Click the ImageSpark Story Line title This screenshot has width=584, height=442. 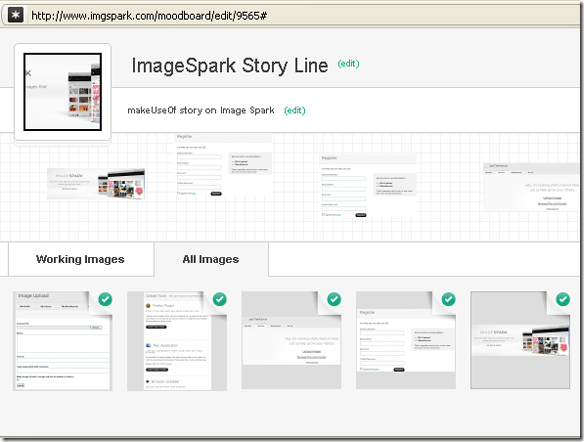coord(230,66)
